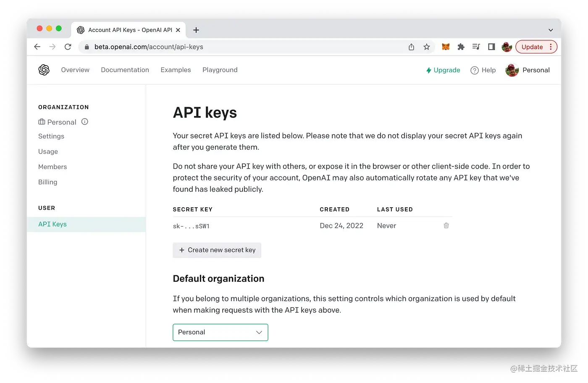588x383 pixels.
Task: Click the CREATED column header
Action: [x=335, y=209]
